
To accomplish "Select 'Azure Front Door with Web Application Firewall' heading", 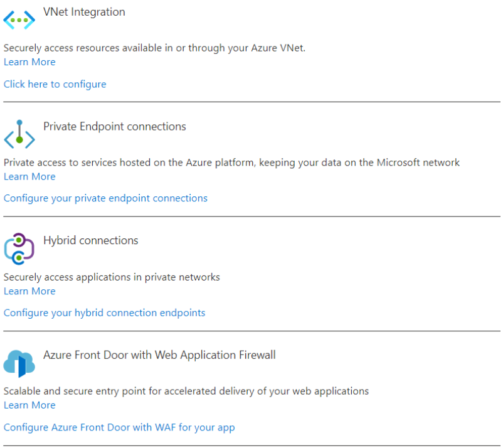I will tap(159, 355).
